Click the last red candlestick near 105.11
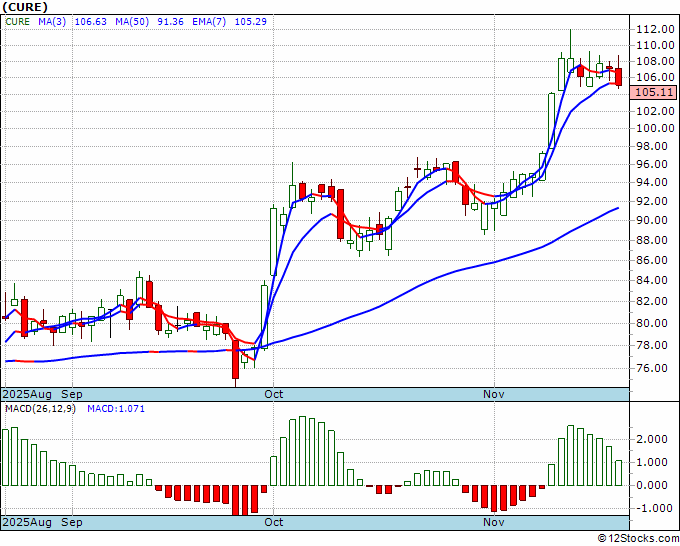Screen dimensions: 680x546 click(x=618, y=77)
